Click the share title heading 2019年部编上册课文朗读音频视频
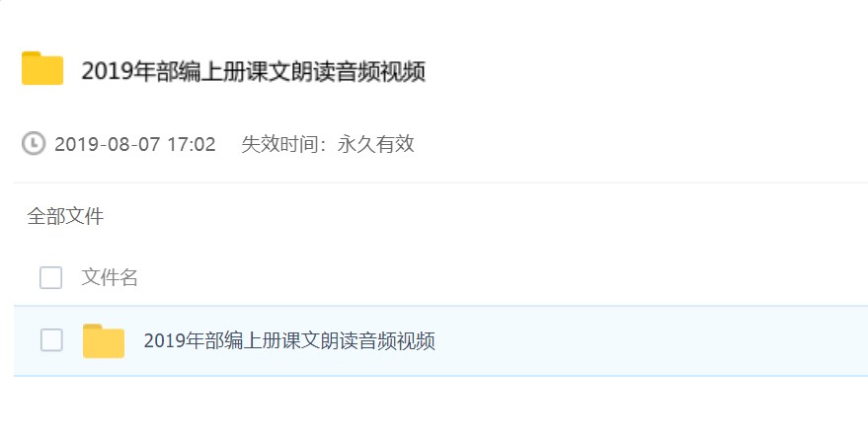Viewport: 868px width, 441px height. (x=254, y=71)
